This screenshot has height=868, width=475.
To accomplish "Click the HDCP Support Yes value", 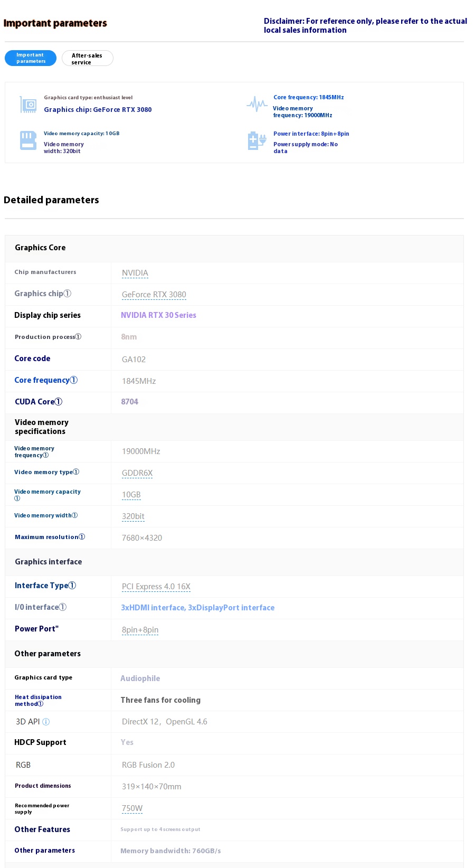I will point(127,742).
